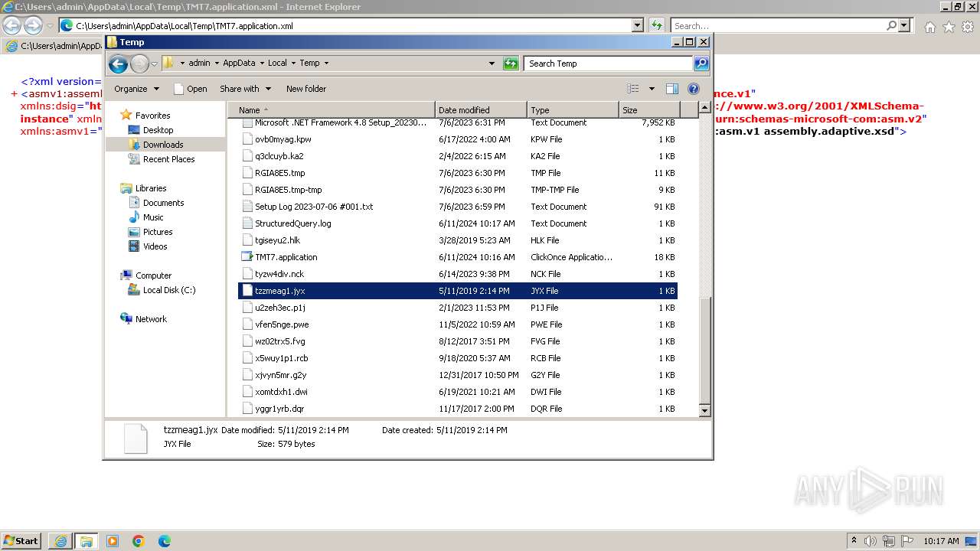Select Downloads in Favorites
Image resolution: width=980 pixels, height=551 pixels.
pos(163,145)
